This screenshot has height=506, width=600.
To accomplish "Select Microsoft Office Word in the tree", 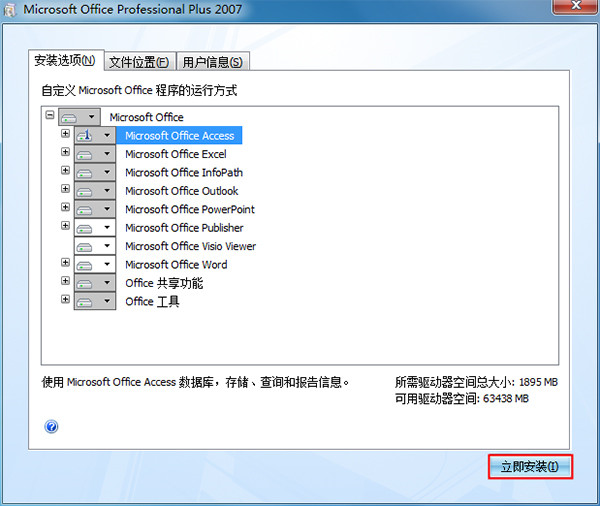I will 176,264.
